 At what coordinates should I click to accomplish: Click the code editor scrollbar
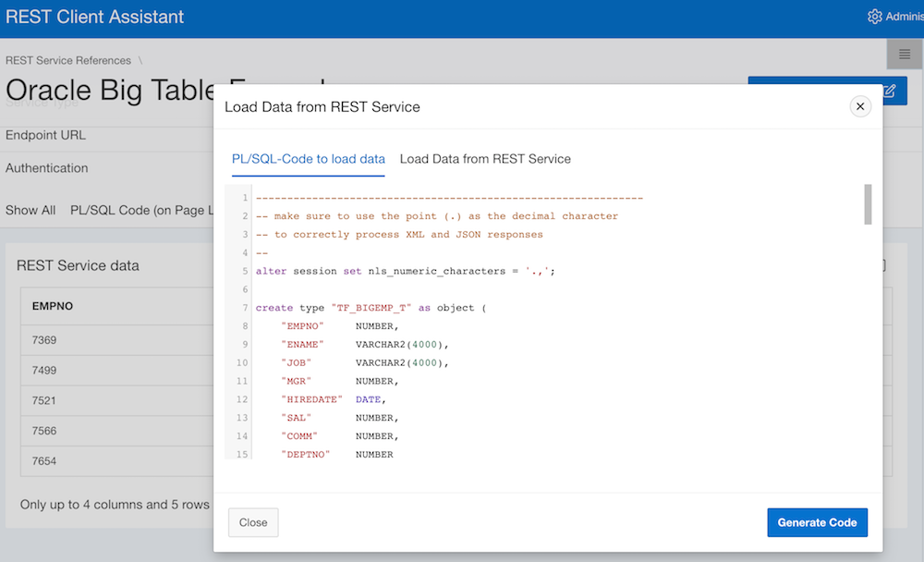pyautogui.click(x=866, y=203)
